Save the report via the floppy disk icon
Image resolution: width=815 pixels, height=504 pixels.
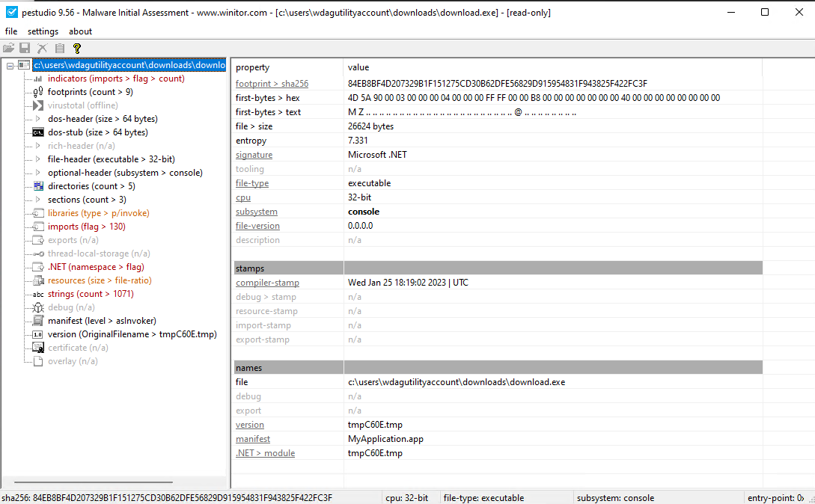pos(25,47)
